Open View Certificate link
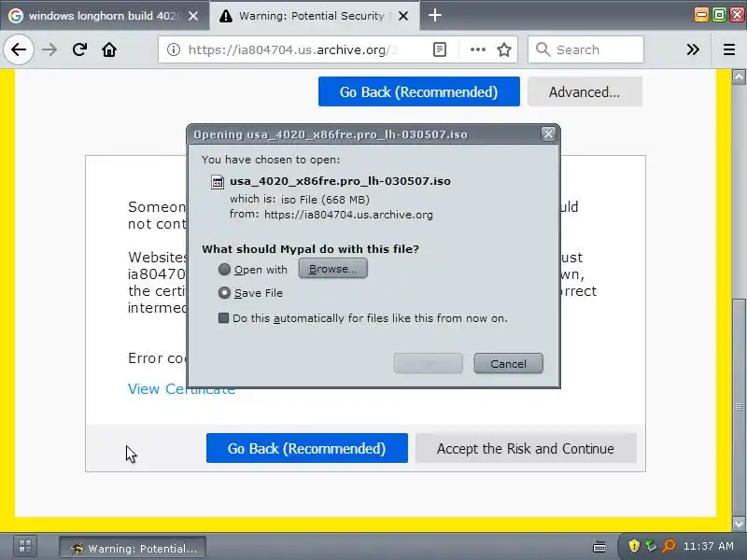The image size is (747, 560). pyautogui.click(x=181, y=389)
